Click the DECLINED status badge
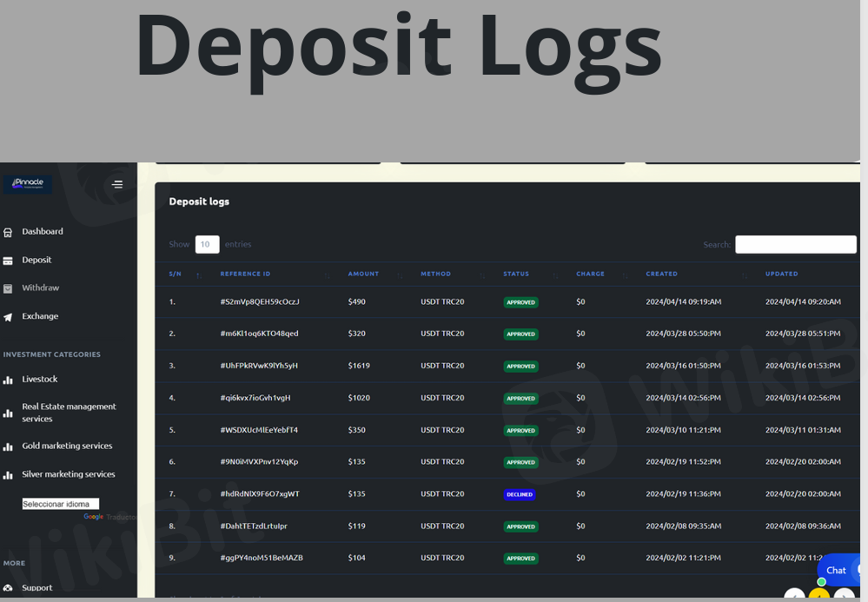The height and width of the screenshot is (602, 868). 520,494
